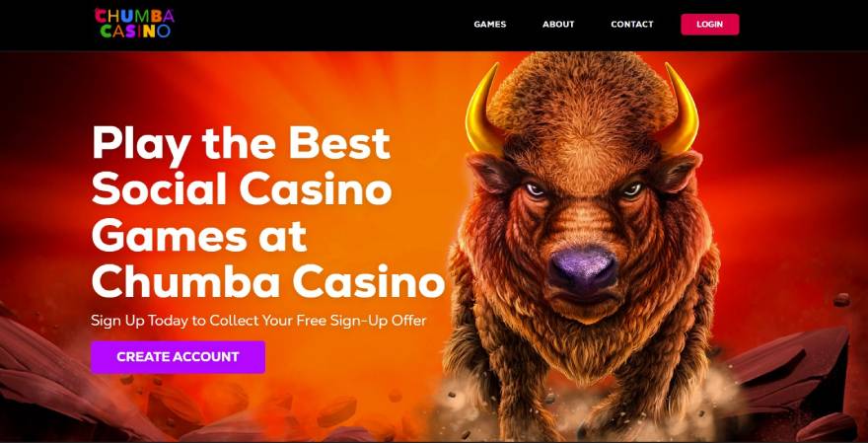Click the buffalo's left eye
The height and width of the screenshot is (443, 868).
pos(535,190)
